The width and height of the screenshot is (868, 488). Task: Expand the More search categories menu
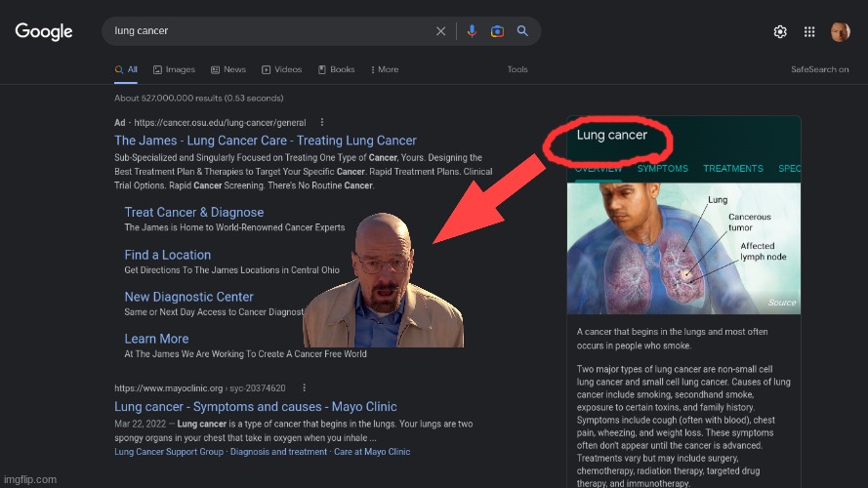coord(385,69)
